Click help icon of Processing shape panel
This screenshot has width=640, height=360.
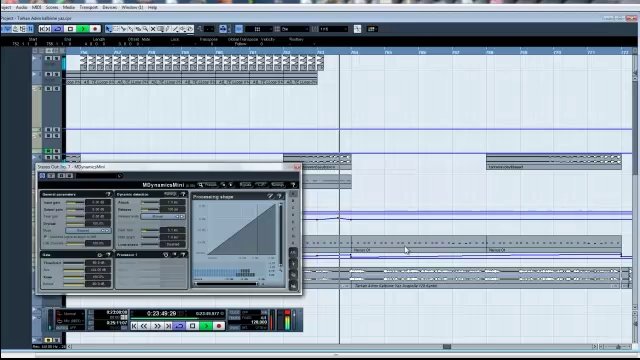[280, 196]
